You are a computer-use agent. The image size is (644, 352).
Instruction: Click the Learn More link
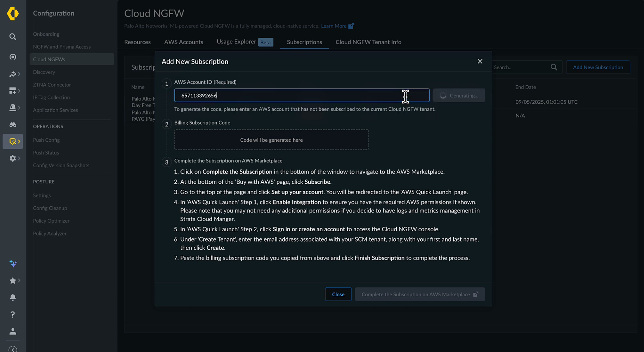pos(334,26)
